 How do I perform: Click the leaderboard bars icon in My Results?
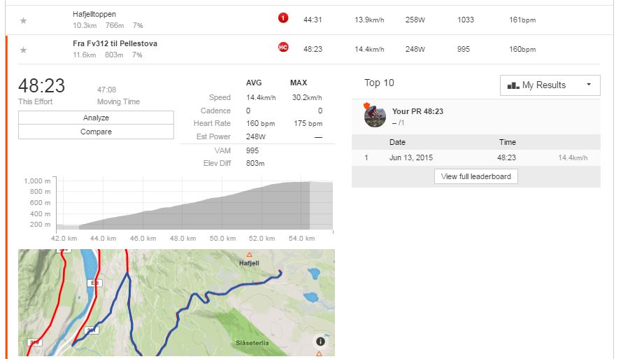point(513,85)
